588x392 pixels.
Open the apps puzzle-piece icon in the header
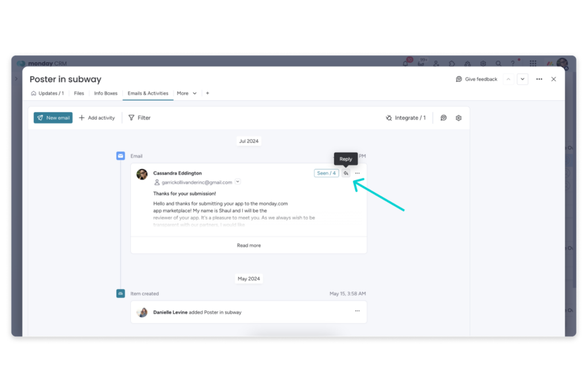(x=451, y=64)
